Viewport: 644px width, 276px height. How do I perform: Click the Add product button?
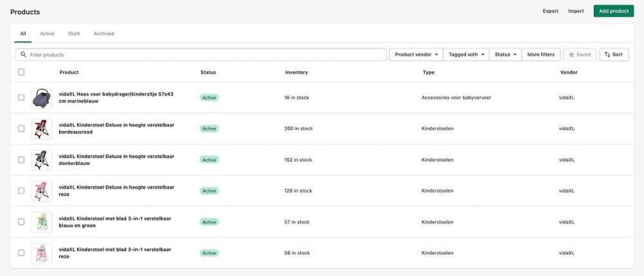point(614,11)
